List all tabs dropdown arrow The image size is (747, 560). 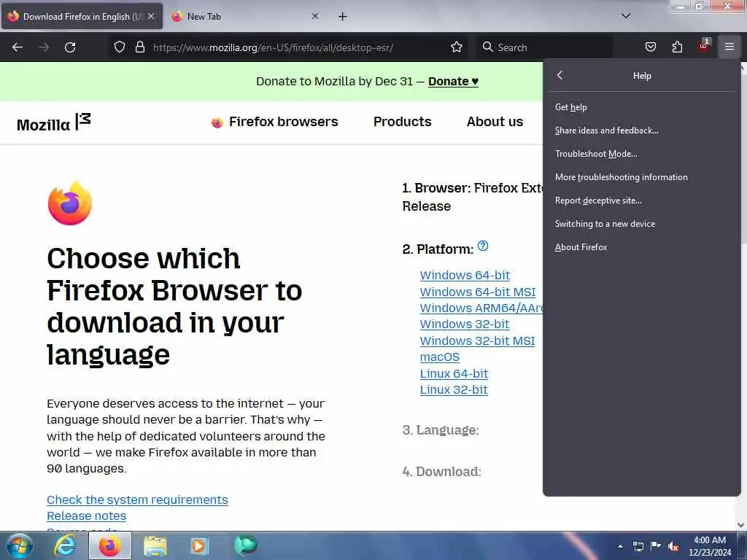(x=626, y=16)
